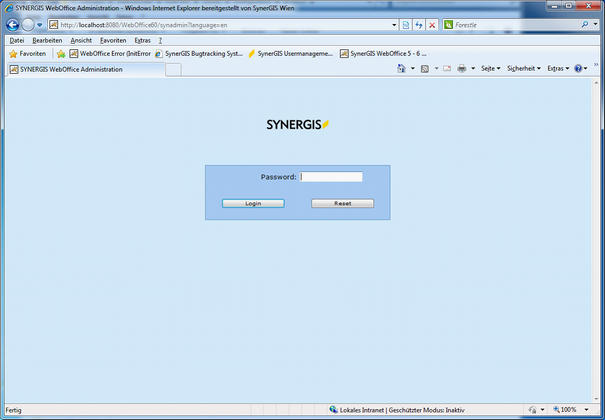Image resolution: width=605 pixels, height=420 pixels.
Task: Click the Compatibility View icon
Action: 406,25
